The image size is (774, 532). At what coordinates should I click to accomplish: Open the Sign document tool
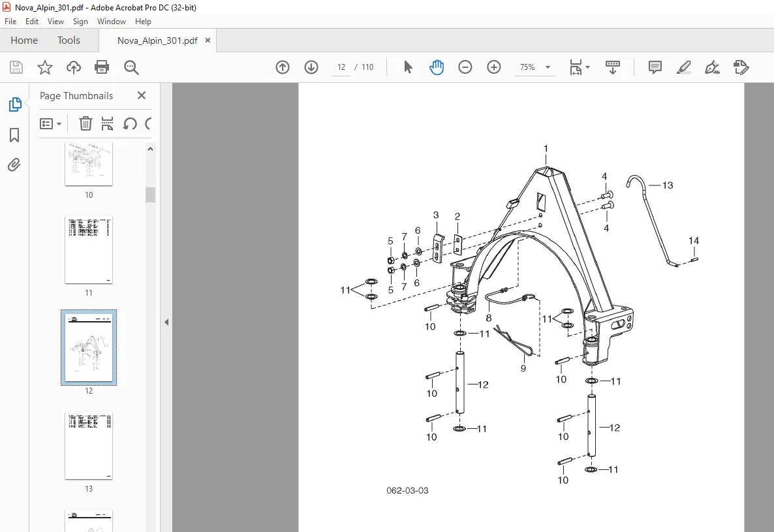712,67
